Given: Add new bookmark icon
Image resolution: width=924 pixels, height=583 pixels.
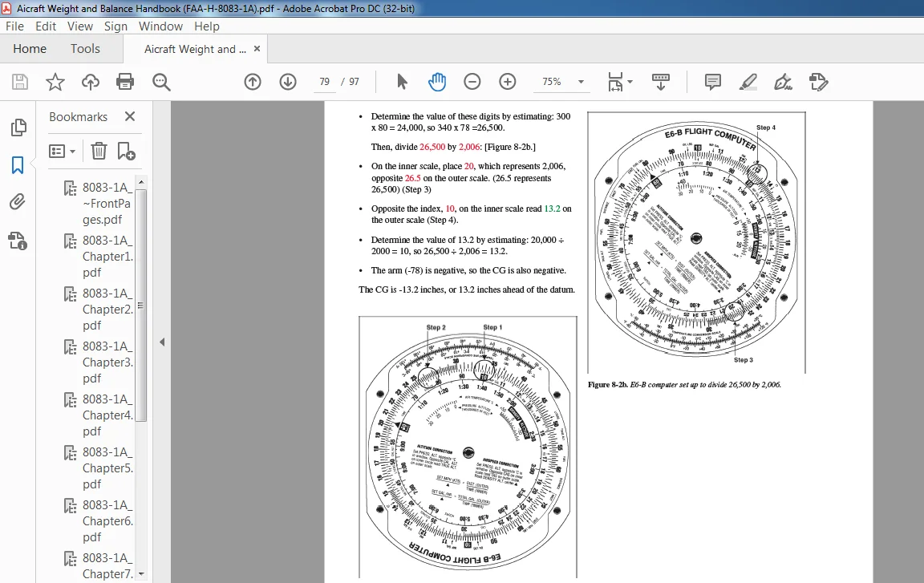Looking at the screenshot, I should (126, 152).
